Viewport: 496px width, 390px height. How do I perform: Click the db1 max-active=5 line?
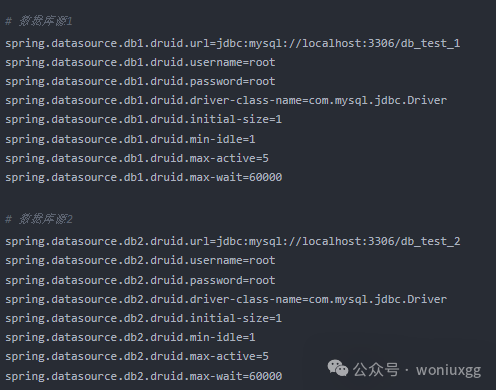(137, 158)
